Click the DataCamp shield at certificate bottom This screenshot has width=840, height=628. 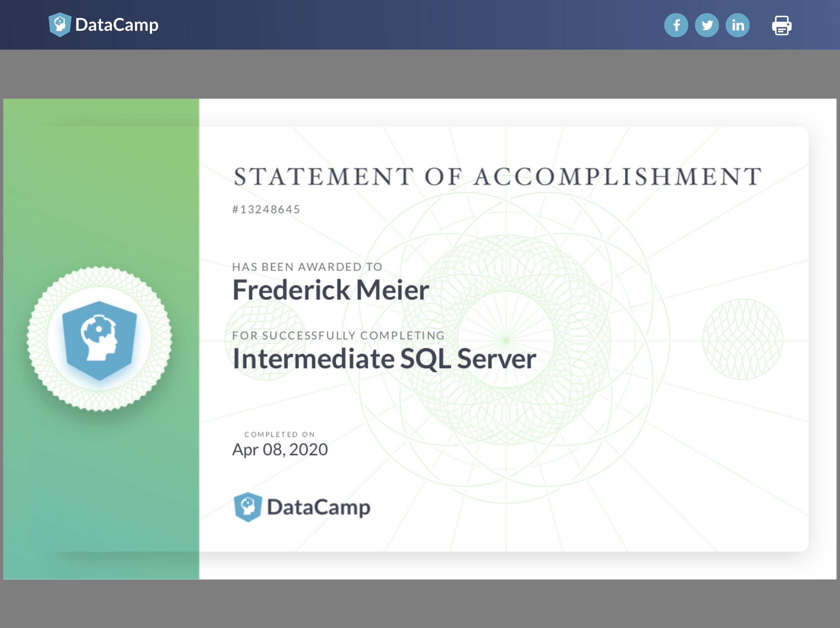coord(248,507)
